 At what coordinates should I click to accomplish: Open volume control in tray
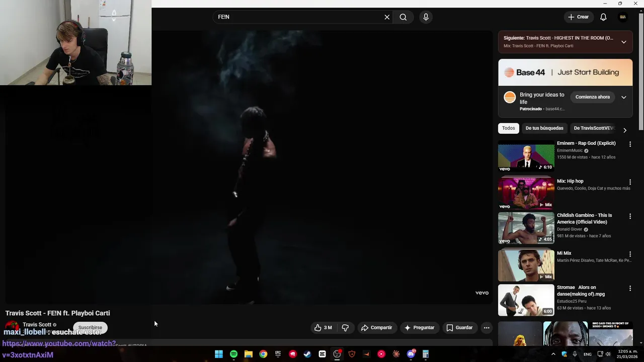[x=609, y=354]
